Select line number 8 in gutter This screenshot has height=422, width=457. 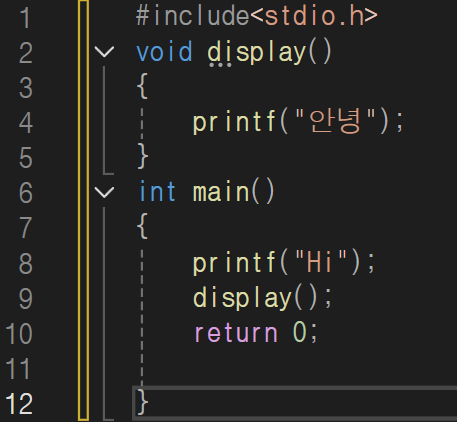[x=26, y=263]
